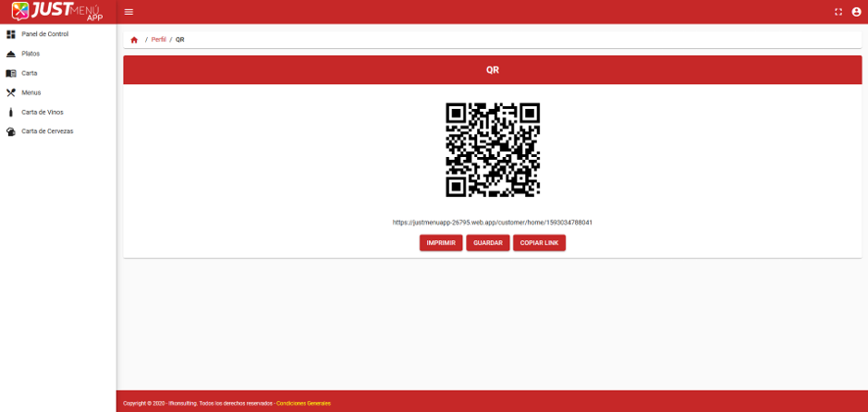Toggle the hamburger sidebar menu
Image resolution: width=868 pixels, height=412 pixels.
click(x=128, y=12)
